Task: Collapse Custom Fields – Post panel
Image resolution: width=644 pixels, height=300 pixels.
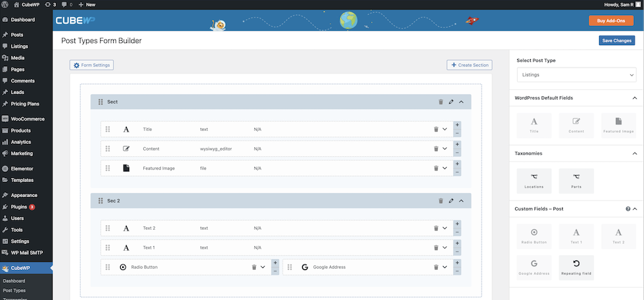Action: pos(635,209)
